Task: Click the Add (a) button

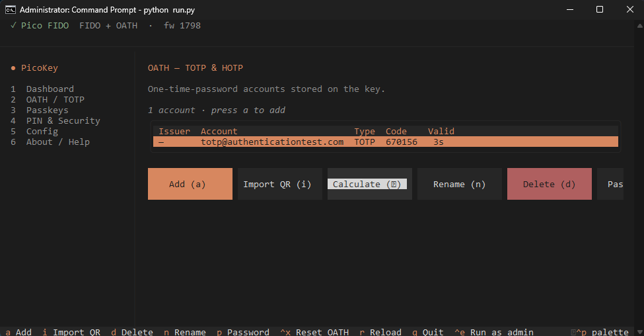Action: (x=190, y=184)
